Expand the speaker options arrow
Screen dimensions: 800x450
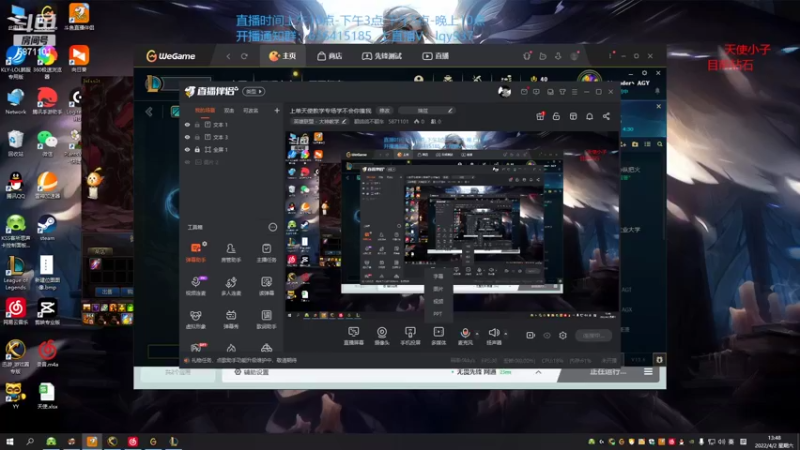coord(506,334)
